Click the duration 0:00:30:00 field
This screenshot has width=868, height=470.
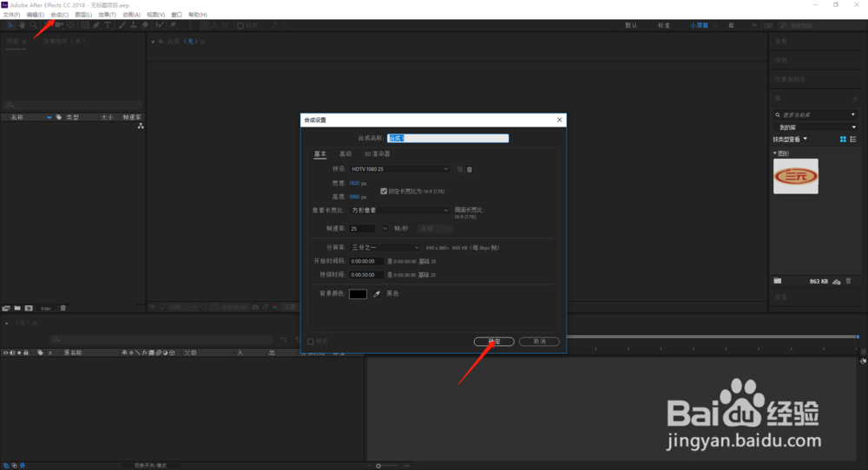pyautogui.click(x=366, y=275)
